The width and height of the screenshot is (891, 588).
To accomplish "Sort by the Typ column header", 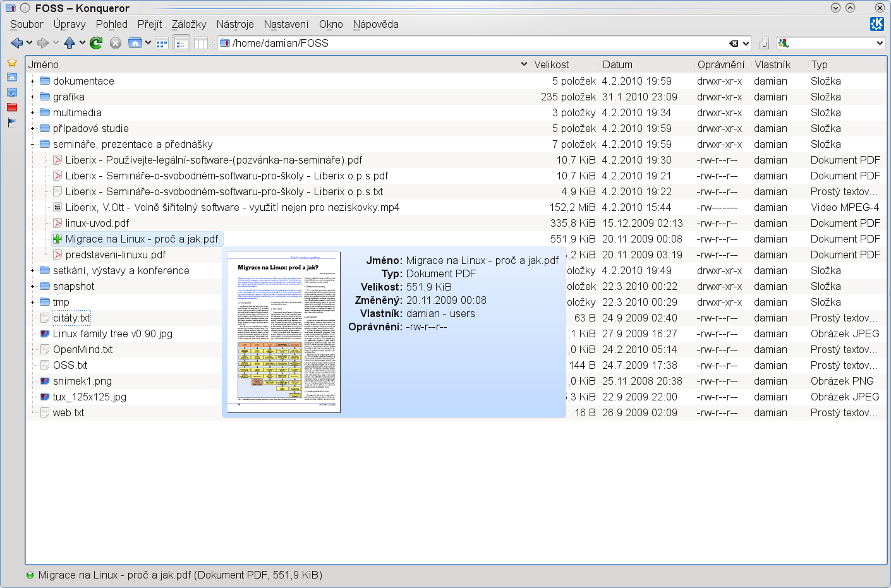I will click(847, 64).
